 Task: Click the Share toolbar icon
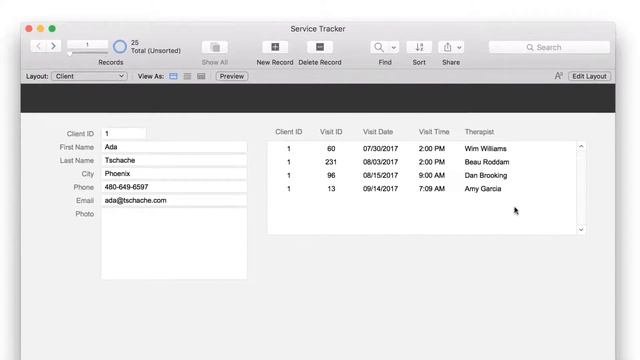click(x=447, y=47)
